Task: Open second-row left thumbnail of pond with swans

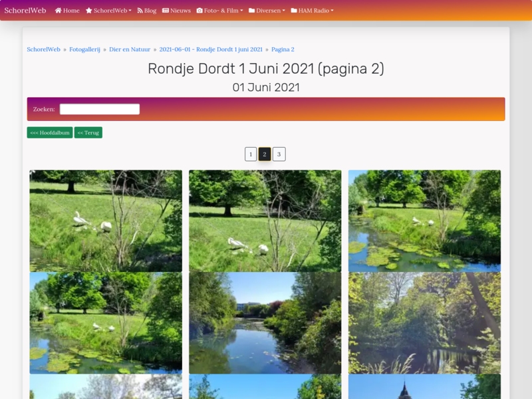Action: click(106, 323)
